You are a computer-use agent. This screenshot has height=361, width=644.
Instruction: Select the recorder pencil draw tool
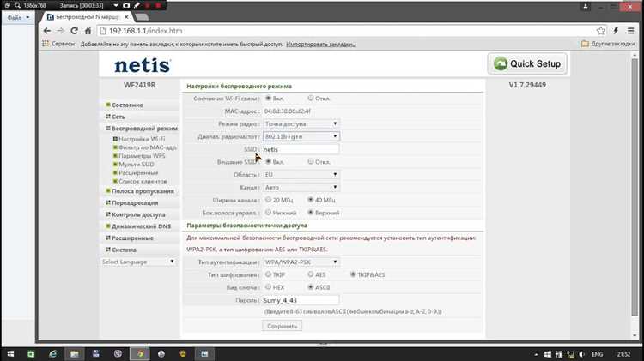point(137,5)
